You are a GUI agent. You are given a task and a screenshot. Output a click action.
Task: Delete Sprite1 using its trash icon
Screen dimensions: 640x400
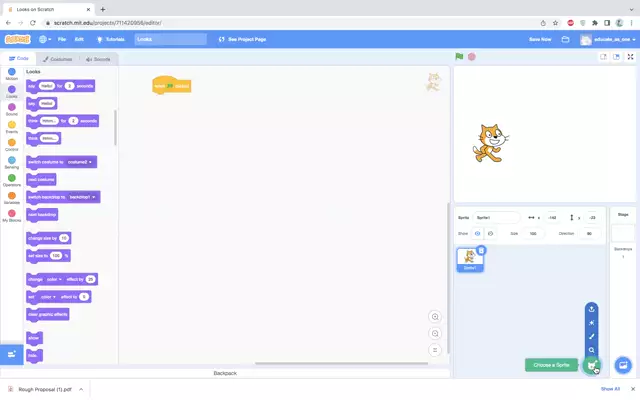(x=481, y=250)
